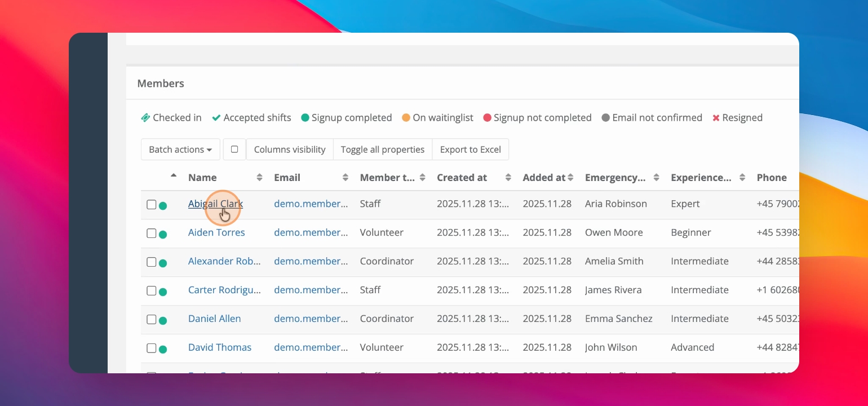The image size is (868, 406).
Task: Export the members list to Excel
Action: 471,149
